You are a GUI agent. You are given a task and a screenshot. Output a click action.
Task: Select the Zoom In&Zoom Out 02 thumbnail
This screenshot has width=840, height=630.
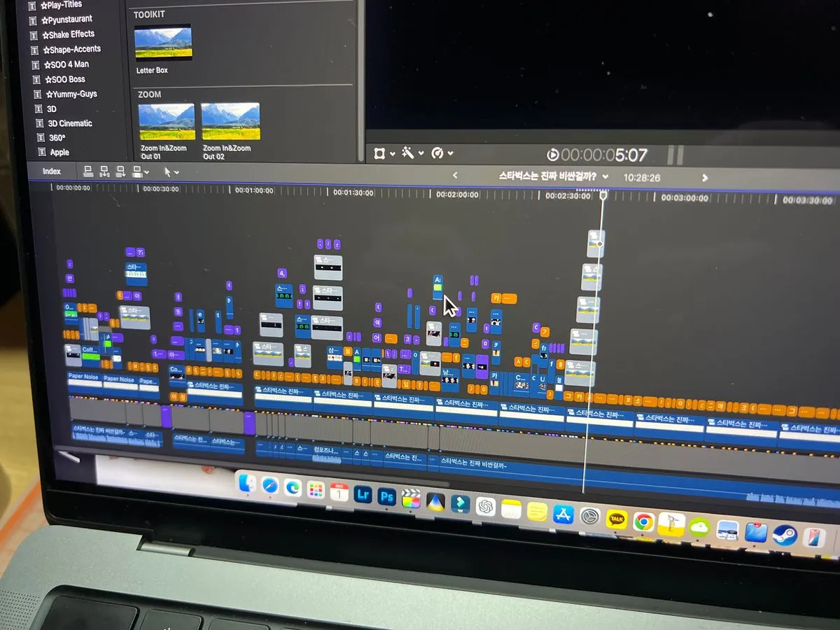[230, 122]
